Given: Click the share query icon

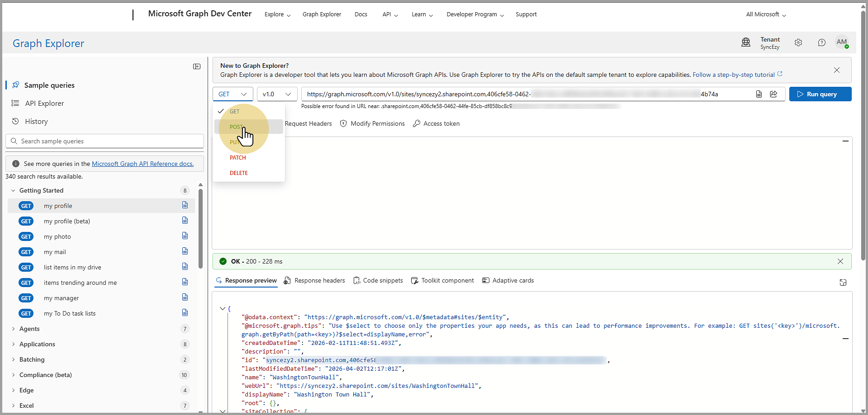Looking at the screenshot, I should point(774,94).
